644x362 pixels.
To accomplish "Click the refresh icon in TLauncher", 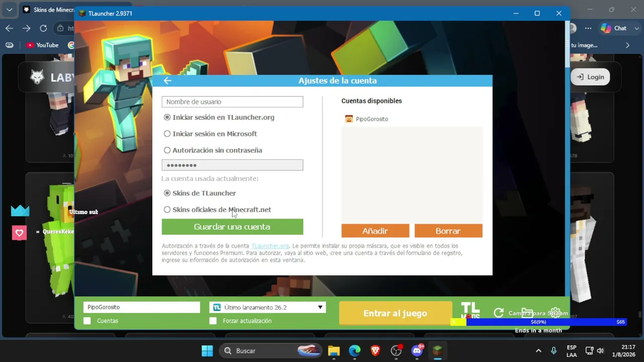I will tap(499, 313).
